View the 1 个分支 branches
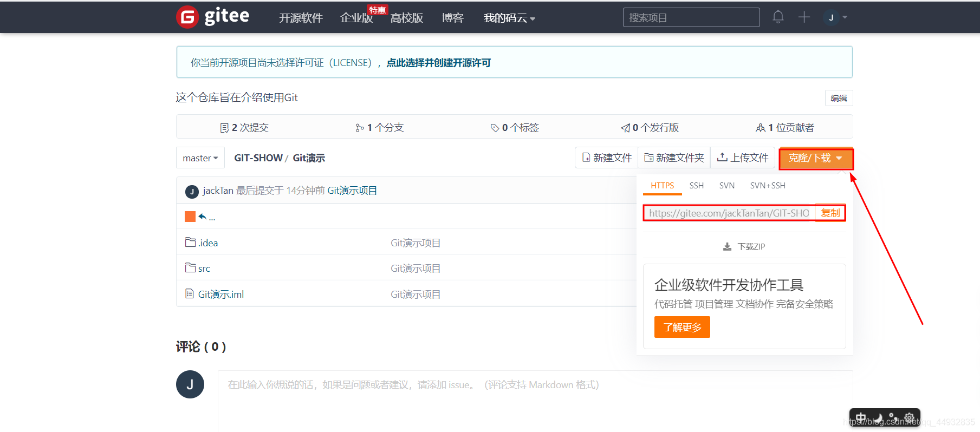 point(380,128)
